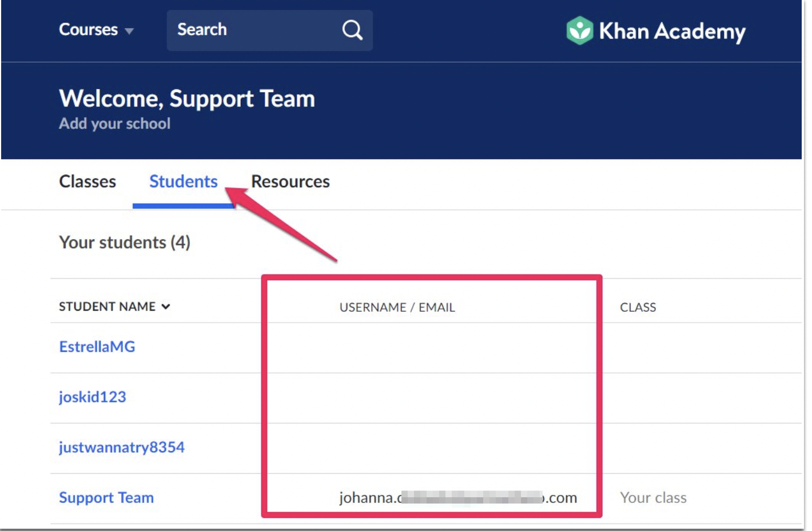Click the 'Your students (4)' heading
Screen dimensions: 812x531
pos(125,243)
